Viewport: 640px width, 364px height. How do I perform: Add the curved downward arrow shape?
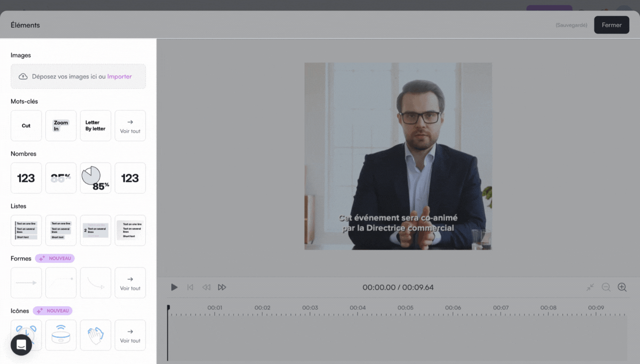click(96, 283)
